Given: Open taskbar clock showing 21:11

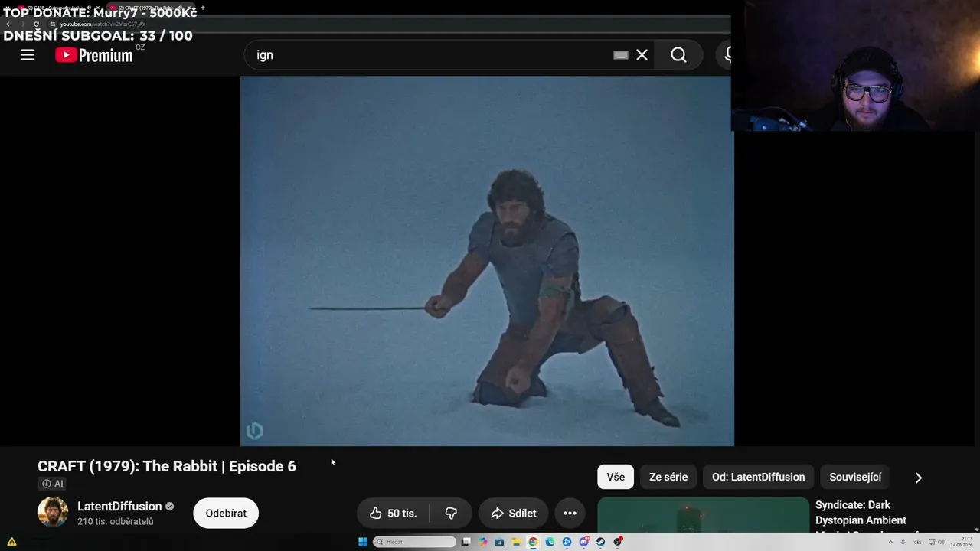Looking at the screenshot, I should (962, 542).
